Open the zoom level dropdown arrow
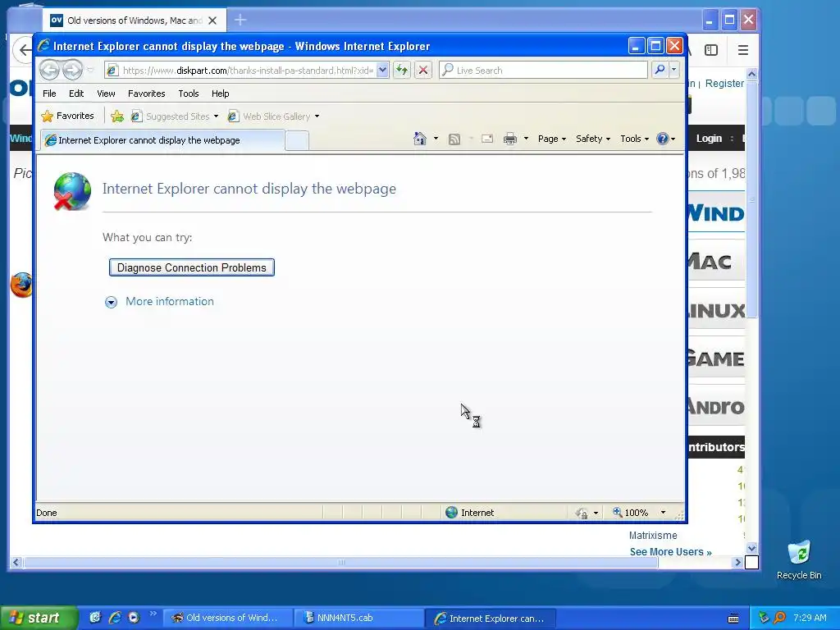Image resolution: width=840 pixels, height=630 pixels. 663,513
